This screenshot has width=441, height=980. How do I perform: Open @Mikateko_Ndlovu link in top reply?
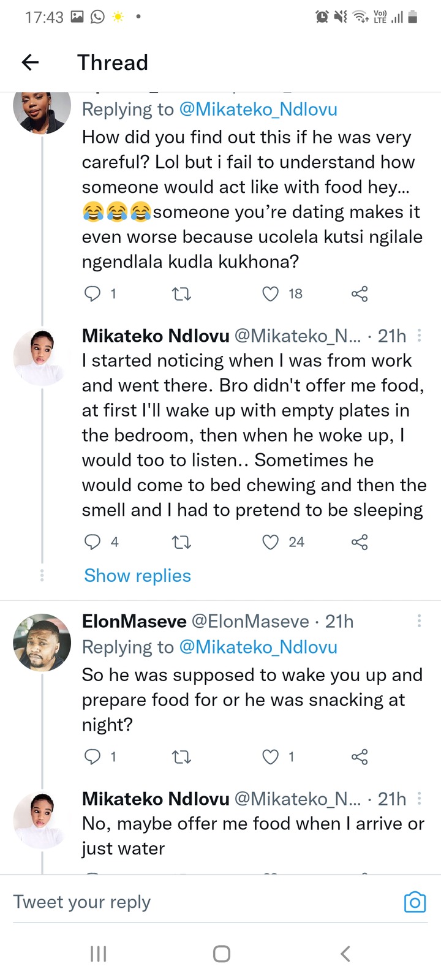(258, 109)
